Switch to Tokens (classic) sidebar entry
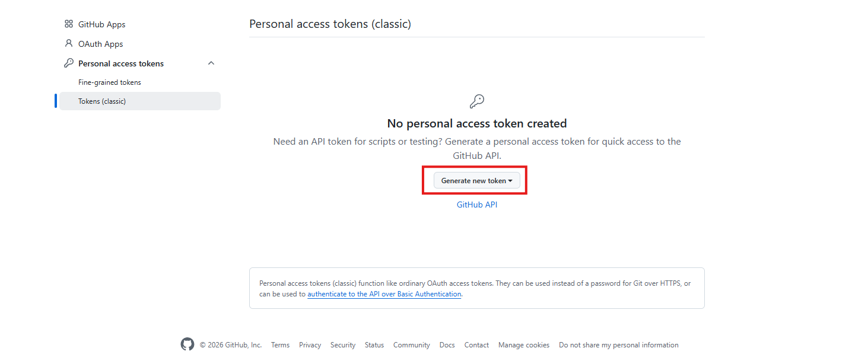Image resolution: width=868 pixels, height=364 pixels. (x=101, y=101)
